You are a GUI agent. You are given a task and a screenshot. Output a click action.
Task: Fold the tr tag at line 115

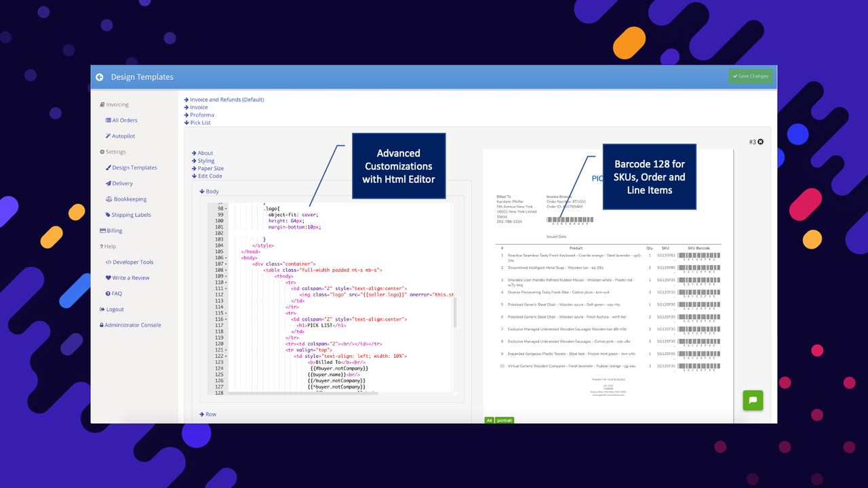(226, 313)
